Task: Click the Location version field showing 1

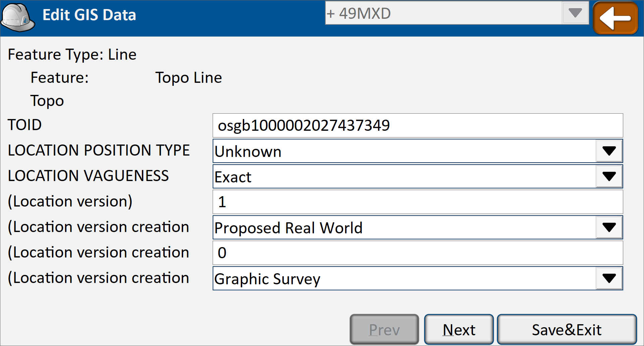Action: pos(418,202)
